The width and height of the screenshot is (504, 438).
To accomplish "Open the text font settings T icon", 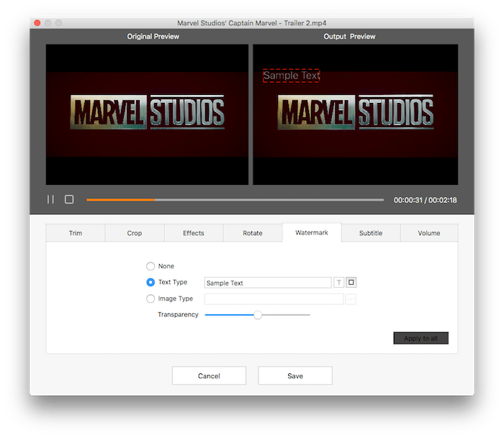I will 339,283.
